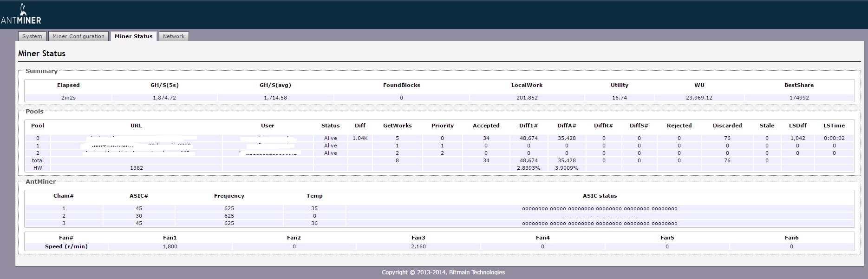868x279 pixels.
Task: Click the Stale column header
Action: point(767,126)
